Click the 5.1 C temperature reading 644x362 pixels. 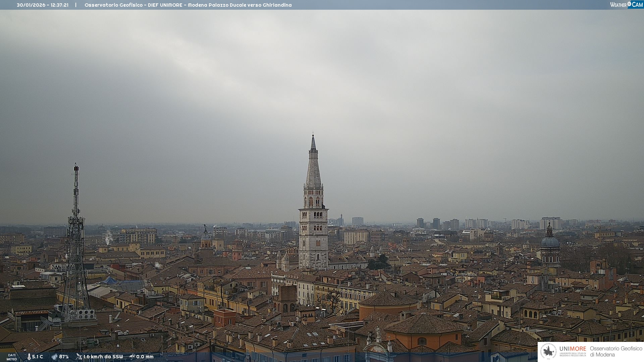(38, 357)
